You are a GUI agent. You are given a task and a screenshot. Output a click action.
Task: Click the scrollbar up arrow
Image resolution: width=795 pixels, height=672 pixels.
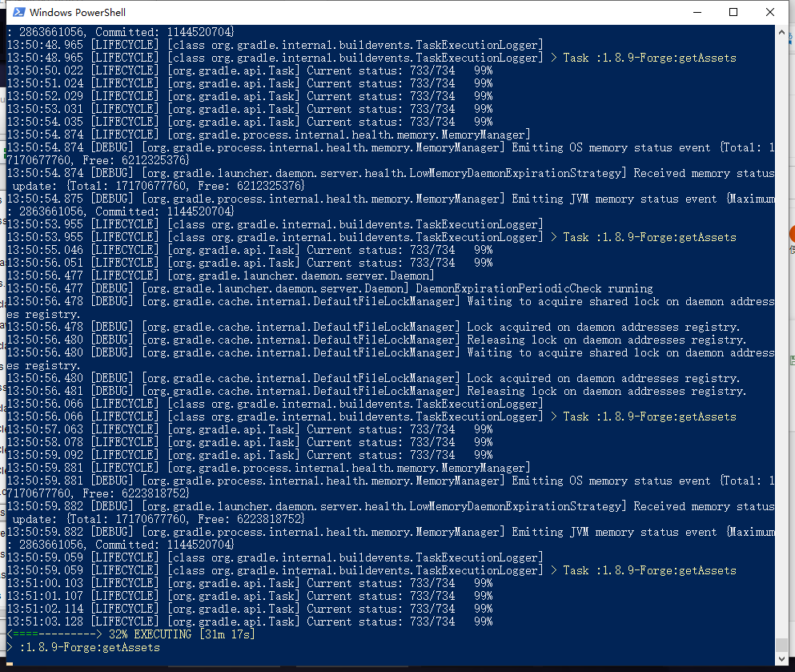[x=782, y=32]
